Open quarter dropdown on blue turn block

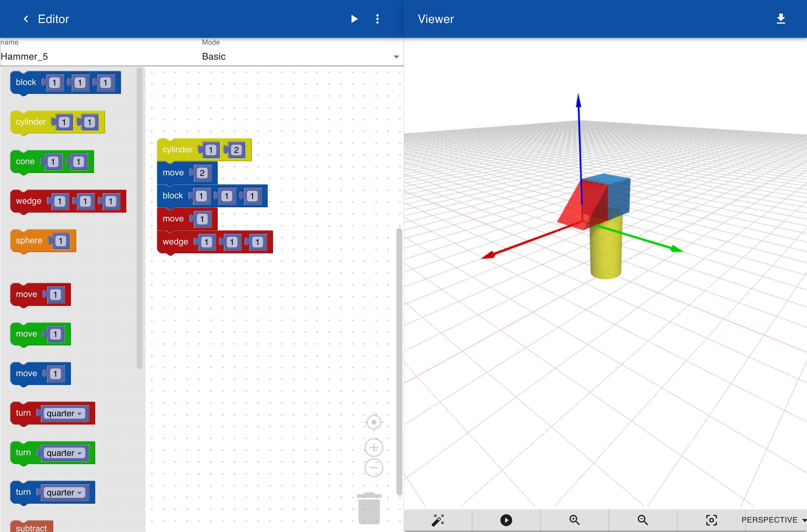(x=64, y=492)
